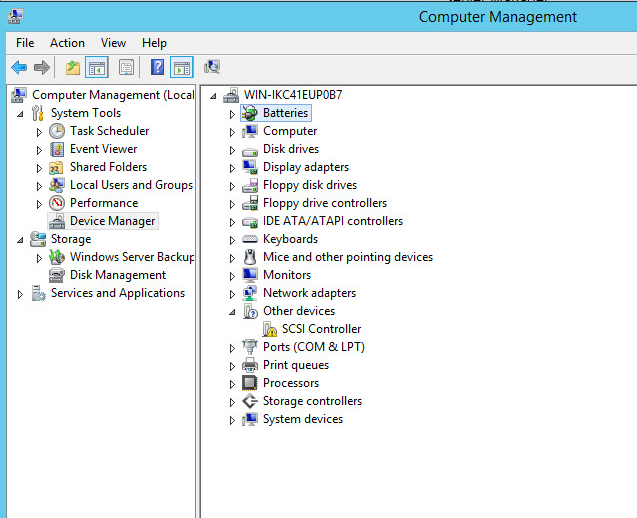Expand the Floppy drive controllers node
The width and height of the screenshot is (637, 518).
point(232,204)
